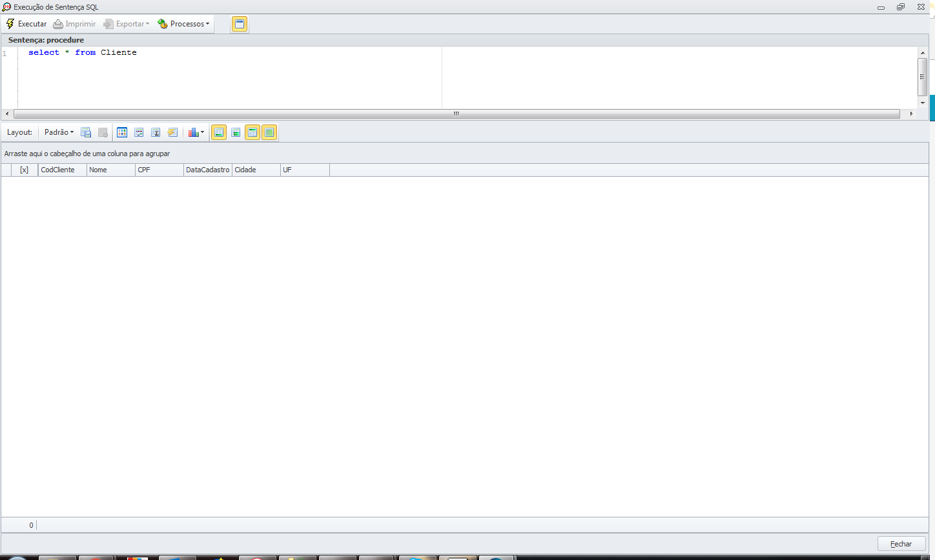Screen dimensions: 935x560
Task: Sort by CodCliente column header
Action: click(x=63, y=170)
